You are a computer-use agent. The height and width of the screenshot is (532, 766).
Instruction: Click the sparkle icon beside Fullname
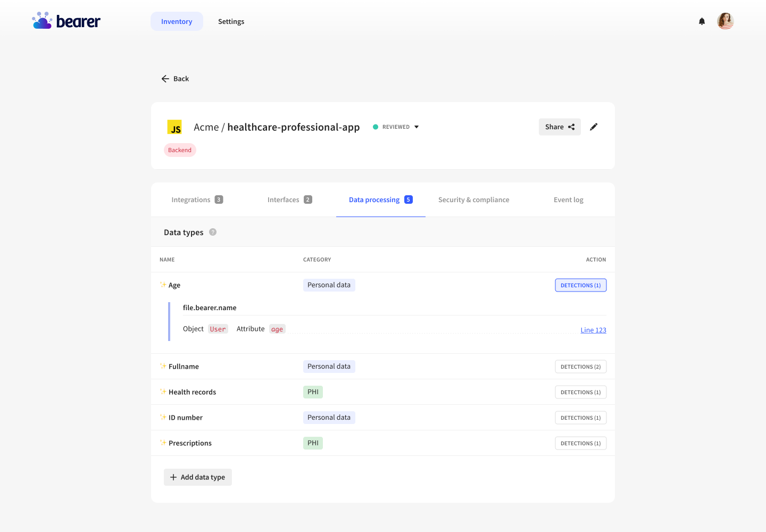(163, 366)
